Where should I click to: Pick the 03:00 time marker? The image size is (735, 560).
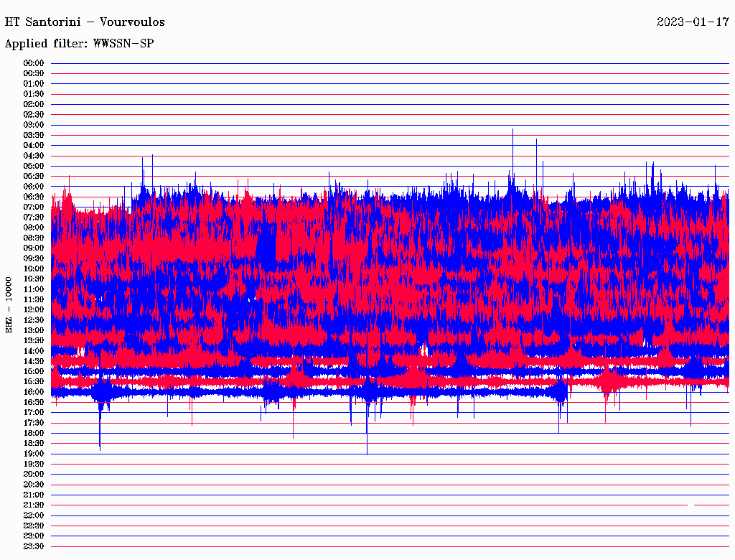pos(34,125)
